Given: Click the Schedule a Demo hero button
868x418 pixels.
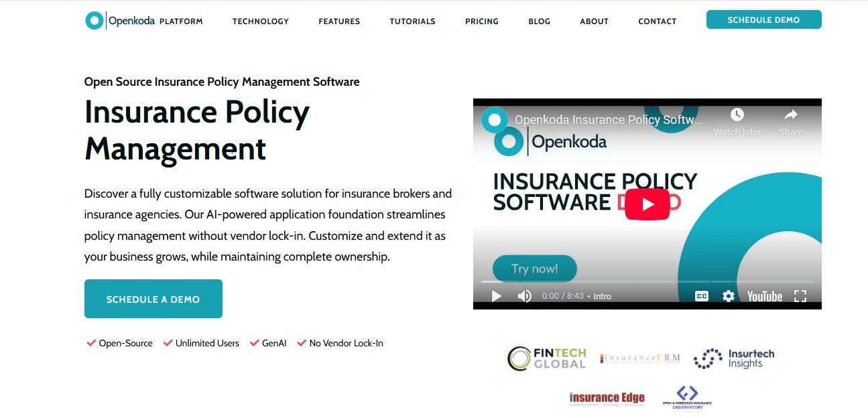Looking at the screenshot, I should (x=153, y=299).
